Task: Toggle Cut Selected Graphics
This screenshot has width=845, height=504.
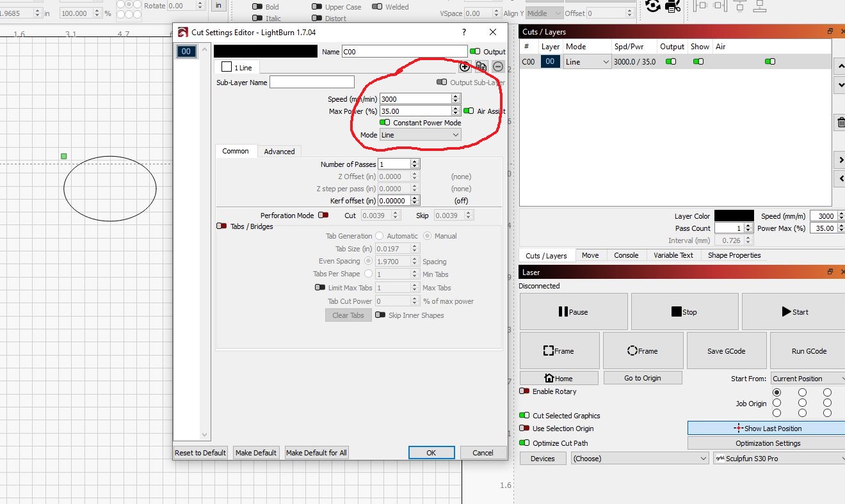Action: tap(524, 415)
